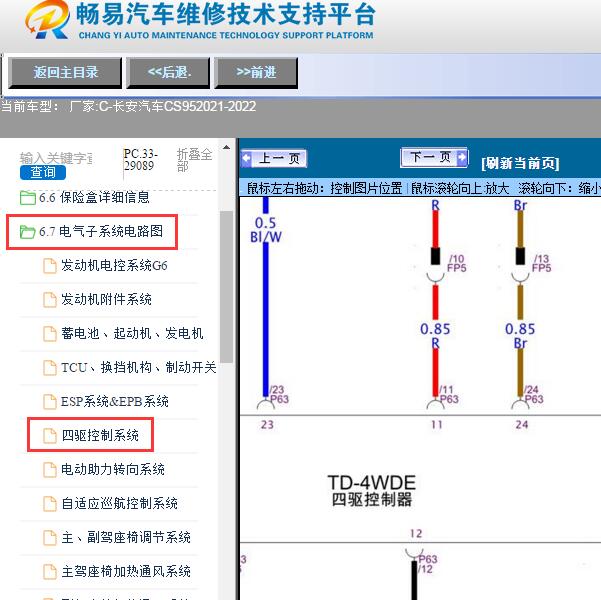Click the 当前车型 长安汽车CS95 info line
The height and width of the screenshot is (600, 601).
click(x=128, y=106)
